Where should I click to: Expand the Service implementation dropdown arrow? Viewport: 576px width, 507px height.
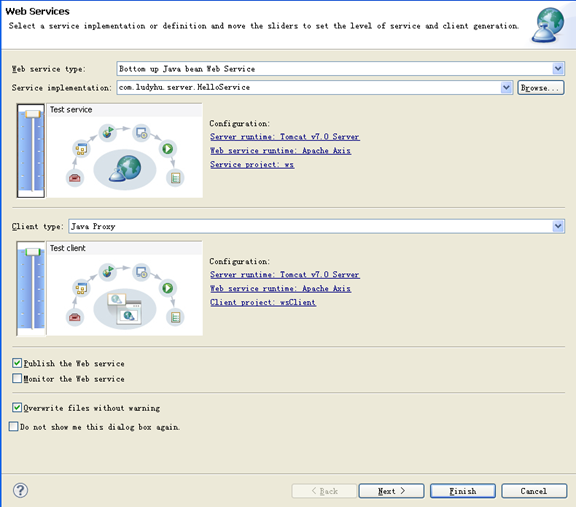pyautogui.click(x=506, y=87)
